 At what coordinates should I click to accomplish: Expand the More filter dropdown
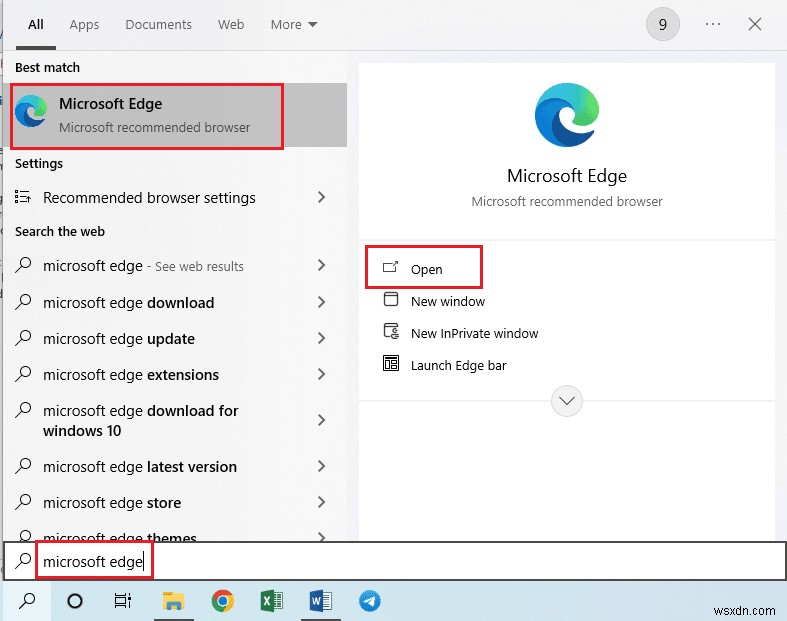click(294, 24)
